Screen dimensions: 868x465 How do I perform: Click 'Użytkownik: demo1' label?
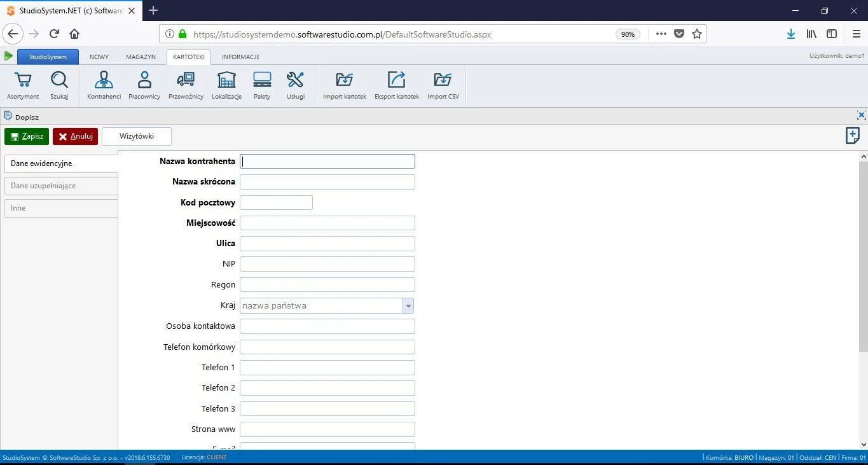tap(837, 56)
